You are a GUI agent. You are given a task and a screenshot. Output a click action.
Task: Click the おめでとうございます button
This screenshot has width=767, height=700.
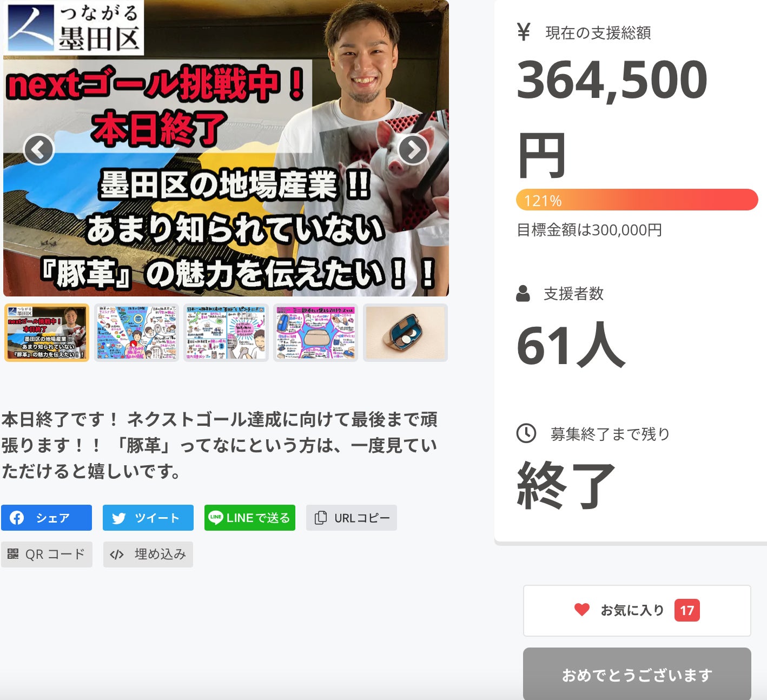pyautogui.click(x=637, y=674)
